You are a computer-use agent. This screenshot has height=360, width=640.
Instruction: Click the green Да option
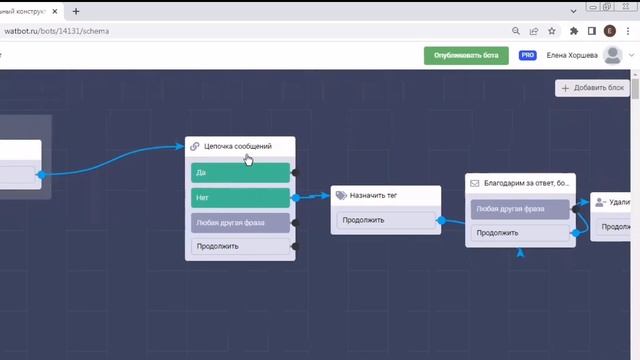[x=240, y=173]
